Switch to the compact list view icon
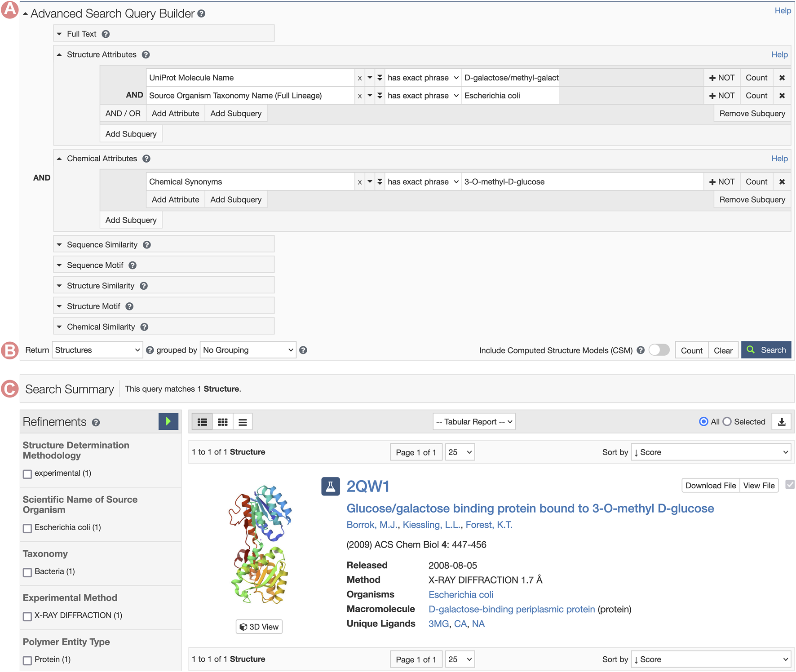 coord(243,422)
